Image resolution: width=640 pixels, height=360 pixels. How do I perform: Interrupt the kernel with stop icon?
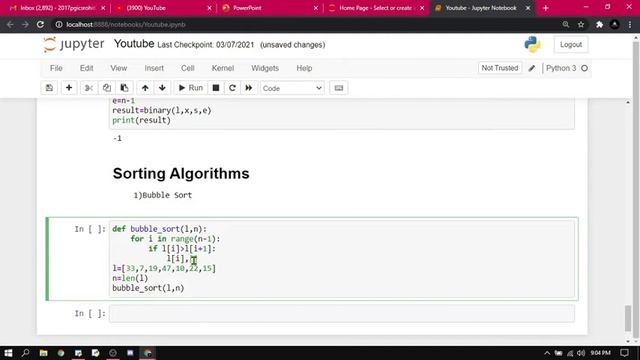[x=216, y=88]
